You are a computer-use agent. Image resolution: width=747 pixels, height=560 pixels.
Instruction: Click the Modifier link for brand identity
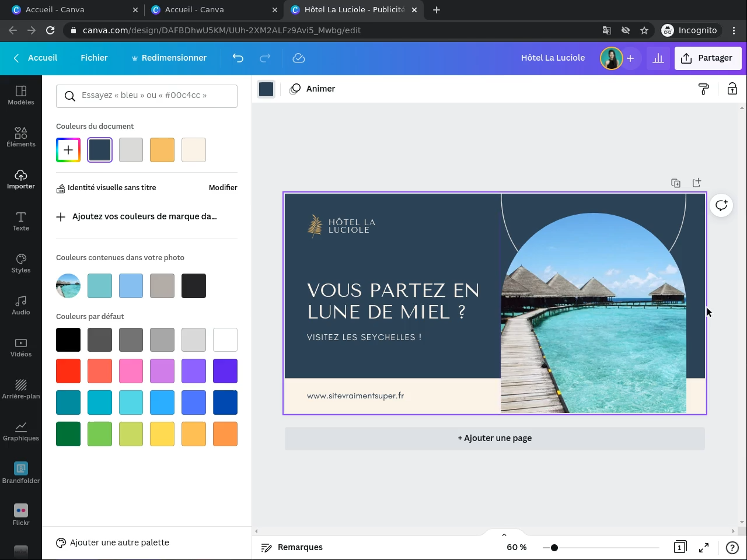point(223,188)
